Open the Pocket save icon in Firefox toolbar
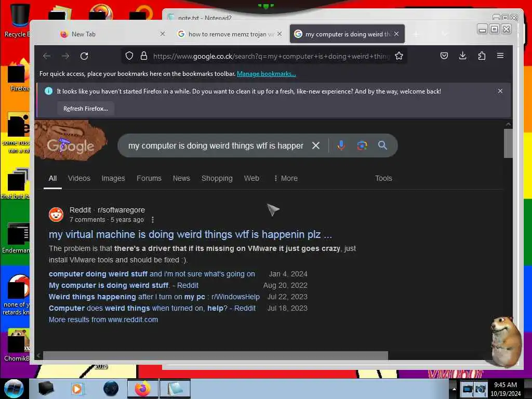The height and width of the screenshot is (399, 532). [x=444, y=56]
